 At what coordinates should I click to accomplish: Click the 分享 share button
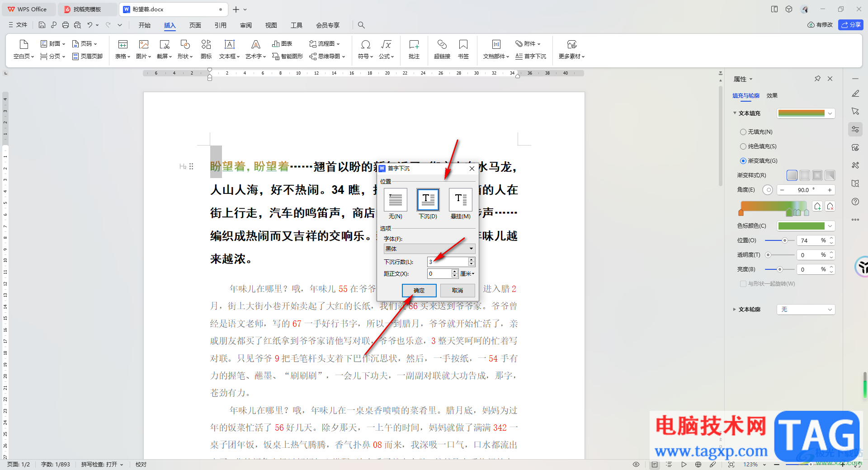click(x=851, y=25)
